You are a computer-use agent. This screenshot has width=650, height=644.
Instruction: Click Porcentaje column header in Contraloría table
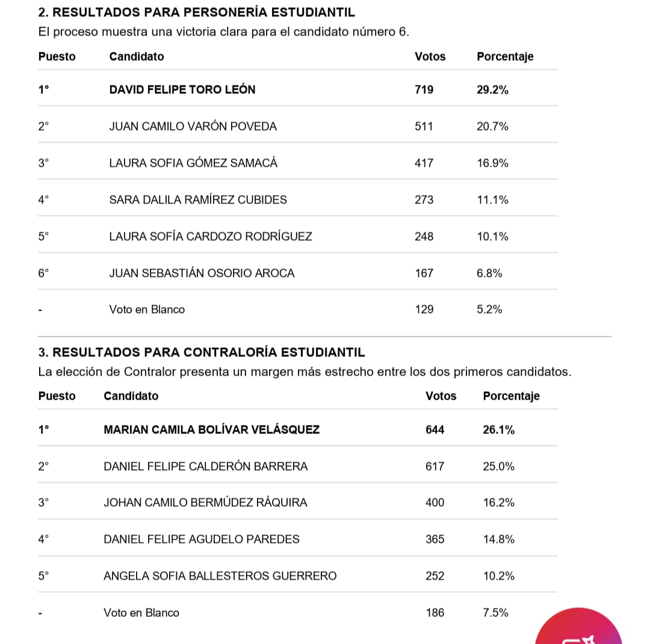(x=511, y=396)
